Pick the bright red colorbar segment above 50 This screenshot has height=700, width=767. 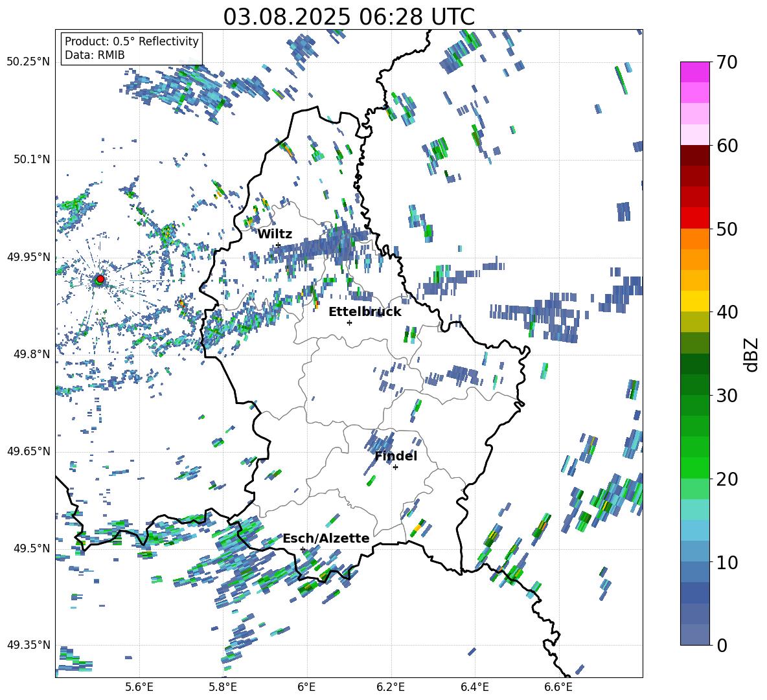[694, 218]
